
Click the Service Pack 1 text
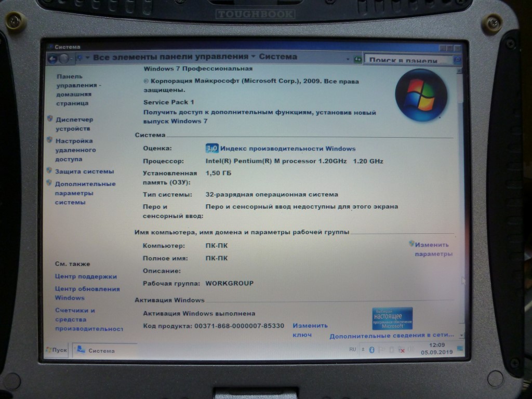point(169,102)
